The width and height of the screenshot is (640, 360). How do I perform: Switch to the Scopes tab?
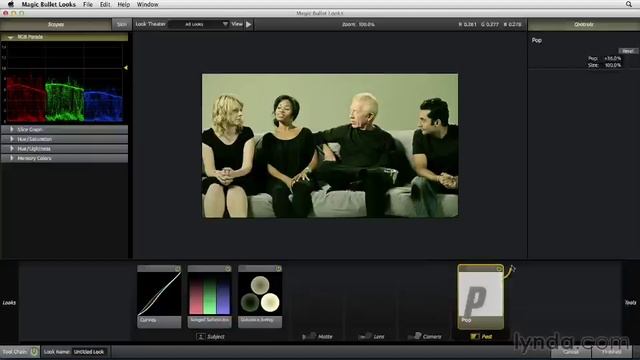56,24
